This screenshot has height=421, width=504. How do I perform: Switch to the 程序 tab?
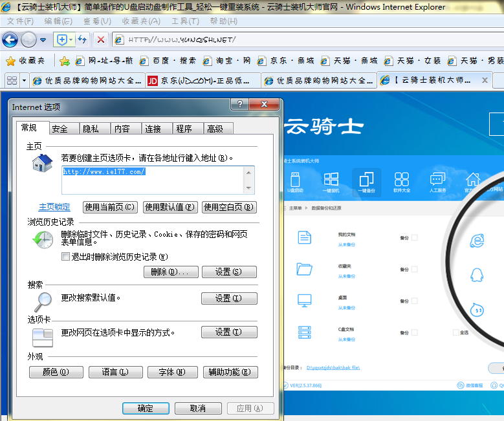click(188, 129)
